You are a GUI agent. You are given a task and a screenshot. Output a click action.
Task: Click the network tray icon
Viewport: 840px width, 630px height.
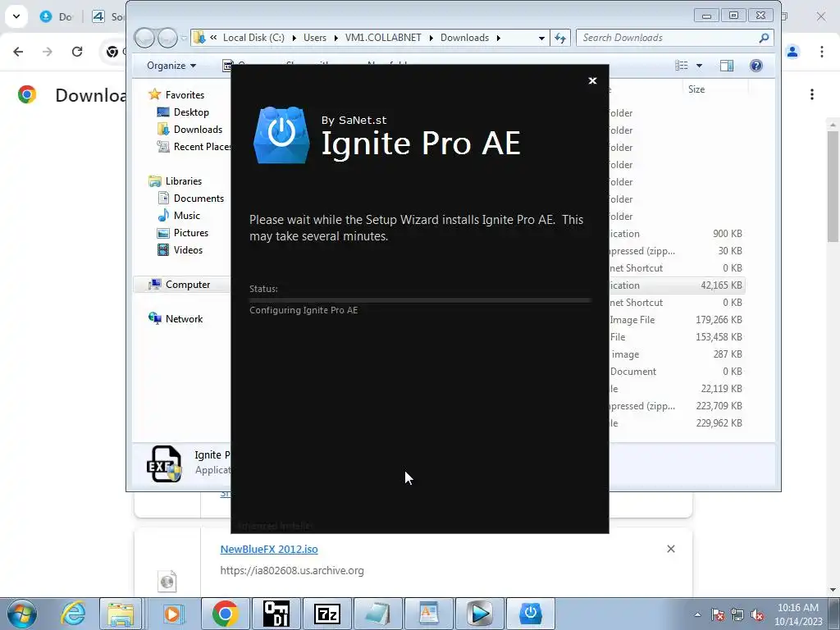coord(737,615)
